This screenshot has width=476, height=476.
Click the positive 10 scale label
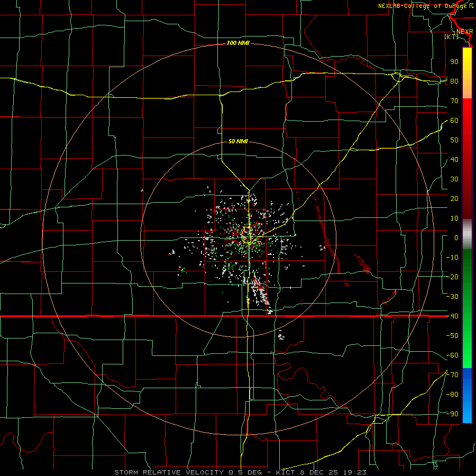(x=454, y=218)
